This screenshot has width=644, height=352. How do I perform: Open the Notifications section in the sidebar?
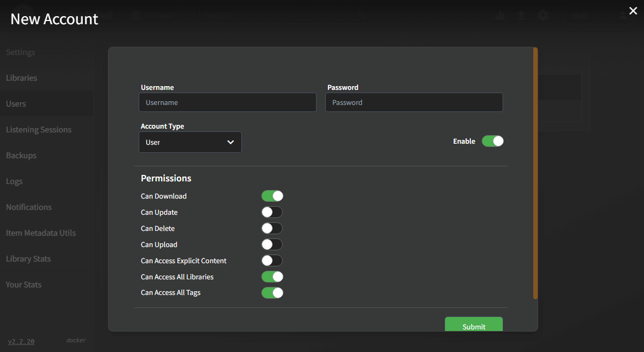click(28, 207)
